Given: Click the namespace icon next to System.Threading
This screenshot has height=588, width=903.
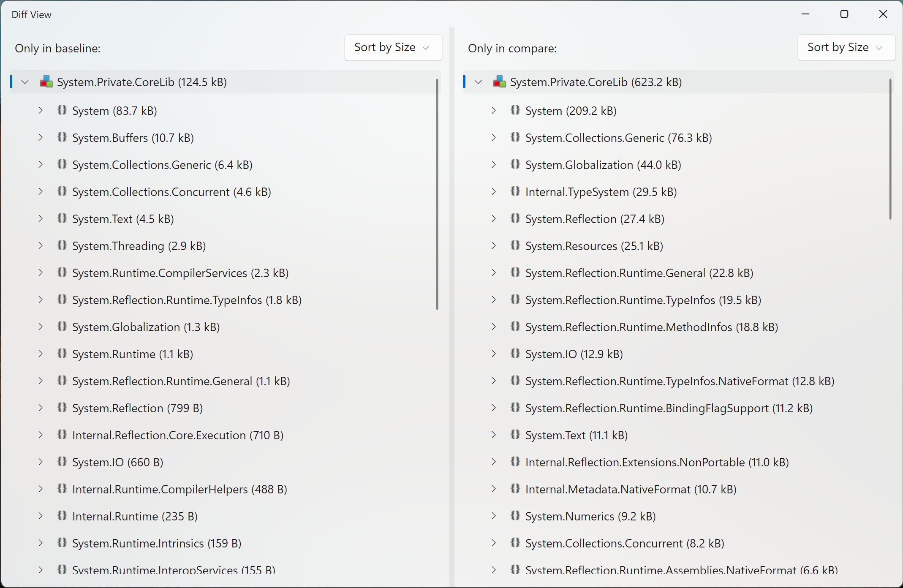Looking at the screenshot, I should [x=62, y=245].
